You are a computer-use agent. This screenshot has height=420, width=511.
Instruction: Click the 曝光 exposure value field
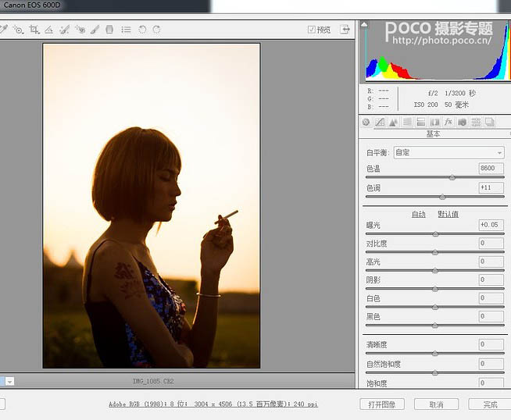coord(491,226)
